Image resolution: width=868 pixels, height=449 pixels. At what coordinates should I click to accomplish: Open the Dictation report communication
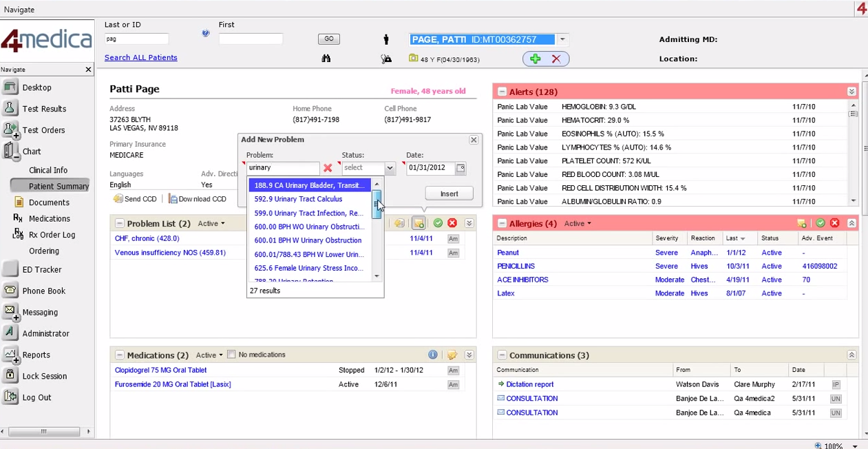pyautogui.click(x=530, y=384)
